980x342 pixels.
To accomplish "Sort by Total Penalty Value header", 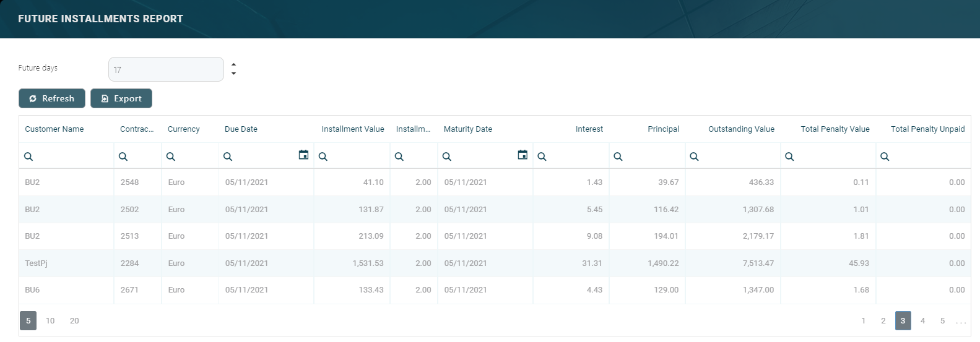I will coord(835,129).
